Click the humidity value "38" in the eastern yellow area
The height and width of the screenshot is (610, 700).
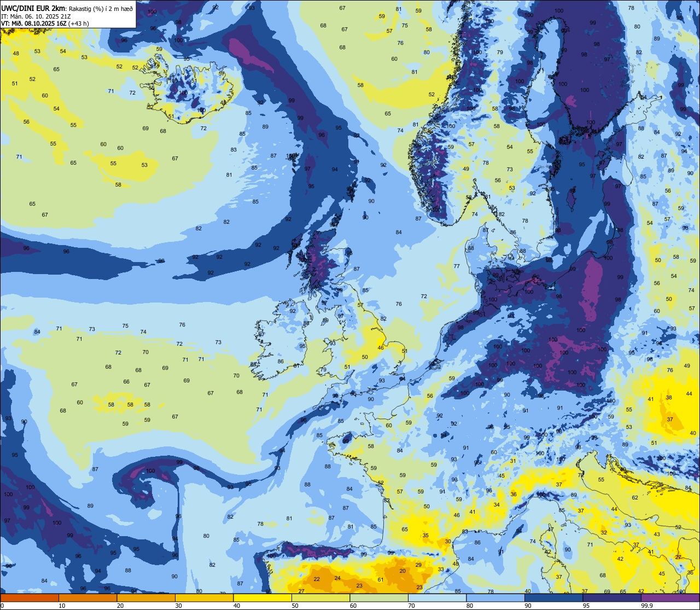(669, 398)
